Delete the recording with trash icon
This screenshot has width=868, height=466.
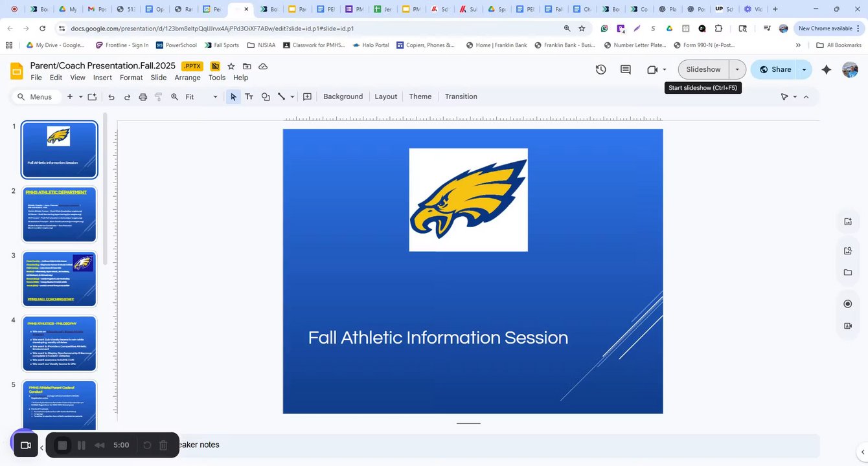point(163,445)
